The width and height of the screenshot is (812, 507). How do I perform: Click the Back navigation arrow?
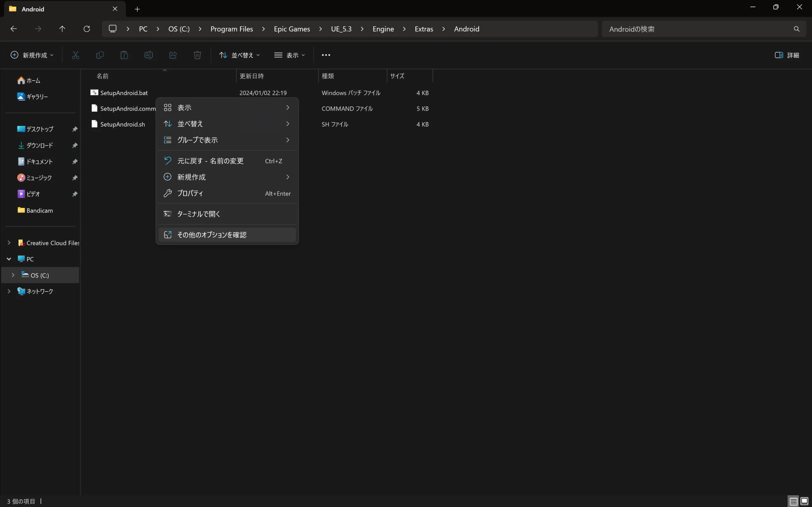coord(13,29)
